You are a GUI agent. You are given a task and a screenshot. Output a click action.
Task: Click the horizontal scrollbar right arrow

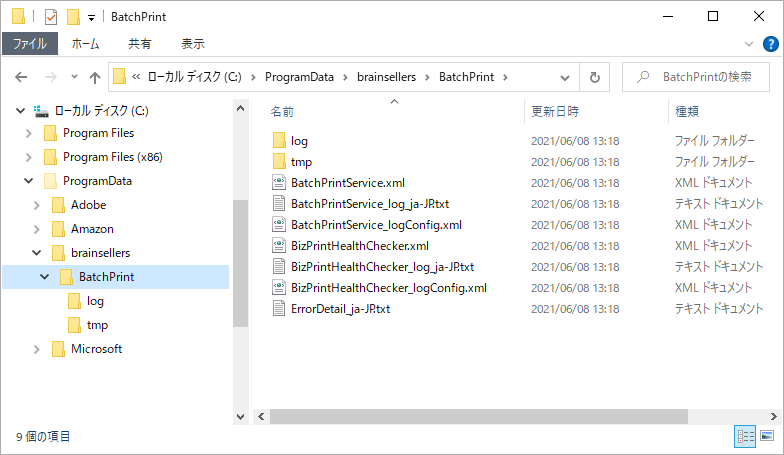coord(774,416)
